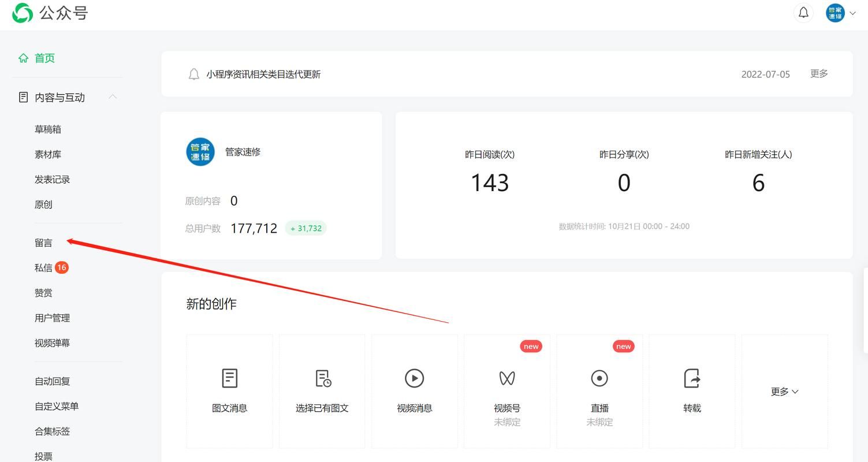This screenshot has height=462, width=868.
Task: Open announcement 小程序资讯相关类目迭代更新
Action: click(263, 74)
